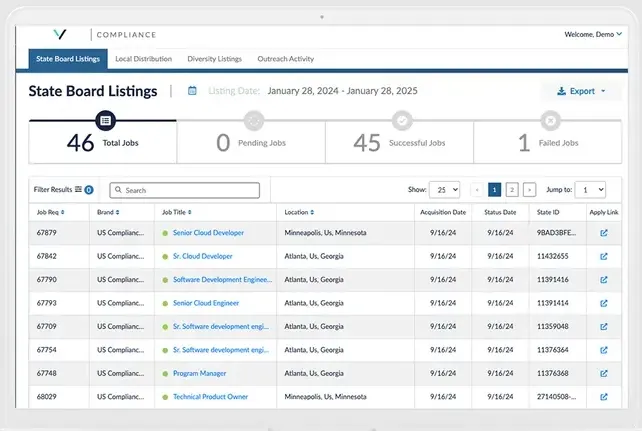Switch to the Diversity Listings tab

(x=215, y=59)
